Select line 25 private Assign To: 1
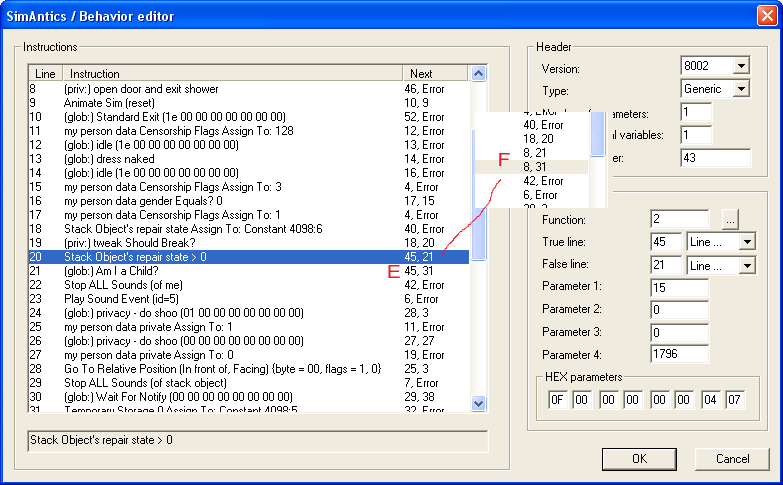 (x=249, y=327)
